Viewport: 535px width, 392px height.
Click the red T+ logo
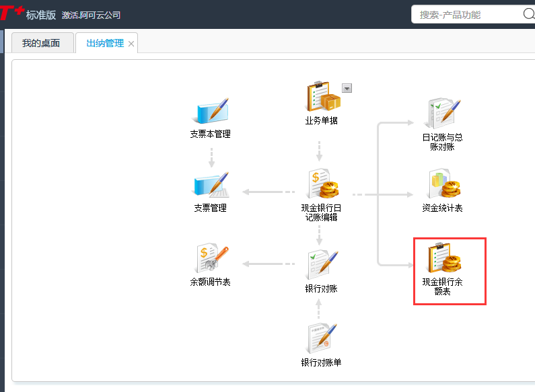(x=11, y=12)
